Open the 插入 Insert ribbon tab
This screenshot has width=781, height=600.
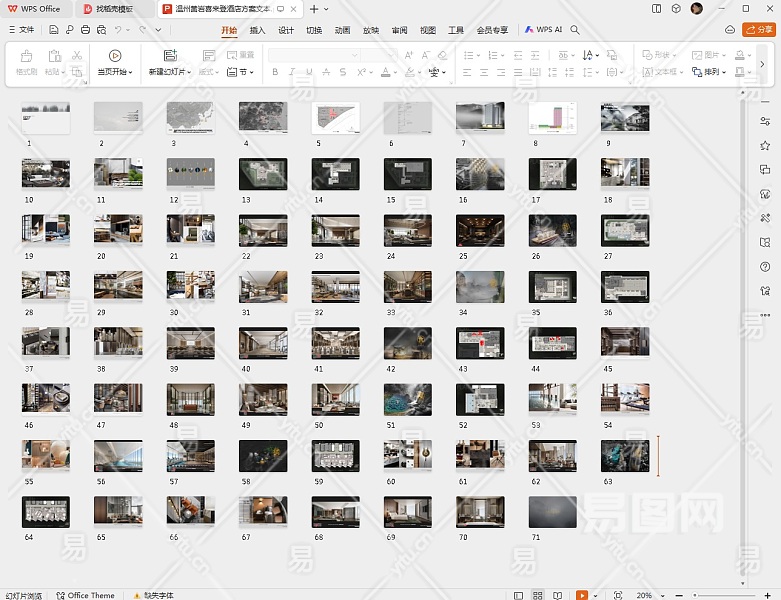tap(258, 30)
